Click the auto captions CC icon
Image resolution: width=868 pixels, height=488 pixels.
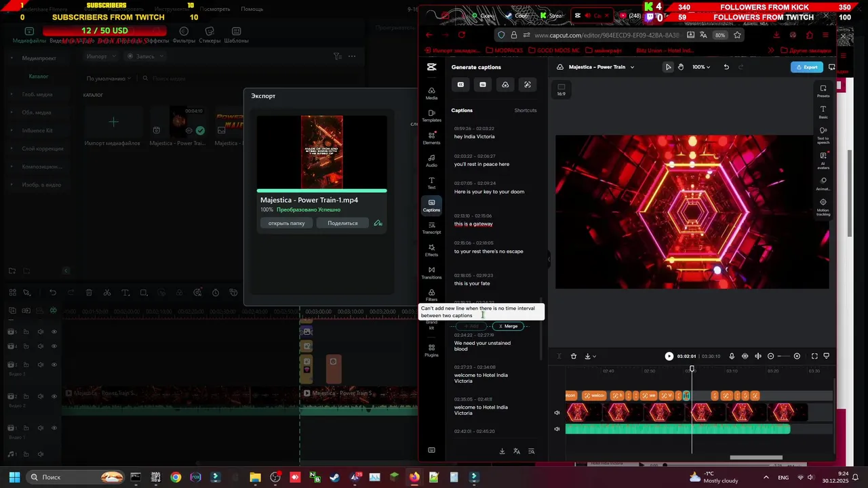pos(460,85)
